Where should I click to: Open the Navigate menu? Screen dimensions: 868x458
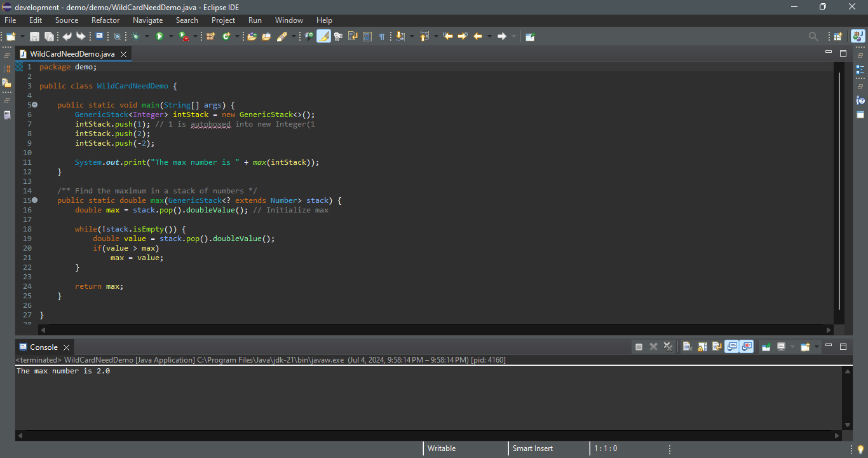(147, 20)
